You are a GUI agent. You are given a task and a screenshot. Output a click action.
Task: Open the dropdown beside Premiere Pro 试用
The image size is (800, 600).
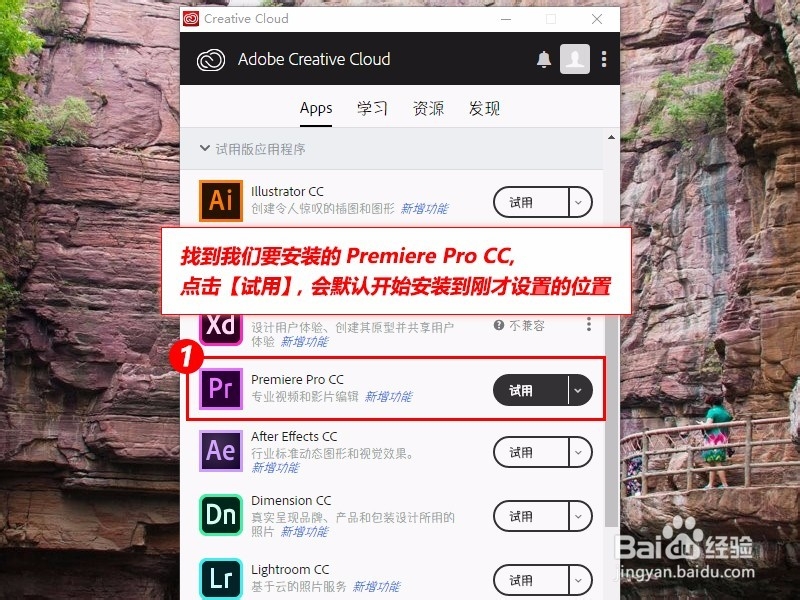tap(577, 390)
